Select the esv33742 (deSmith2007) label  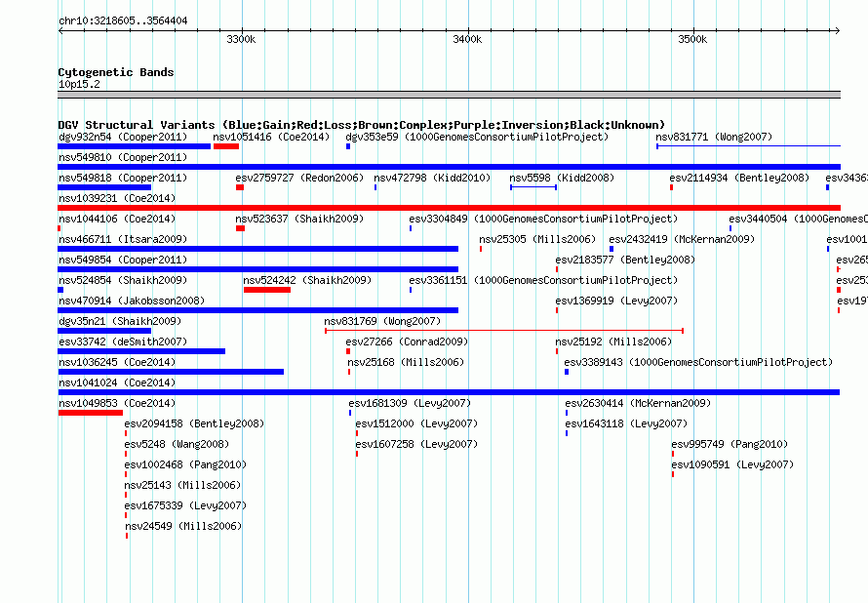coord(123,342)
